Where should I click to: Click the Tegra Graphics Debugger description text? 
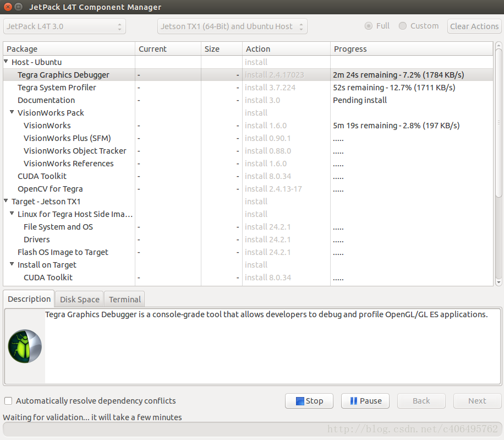click(266, 314)
